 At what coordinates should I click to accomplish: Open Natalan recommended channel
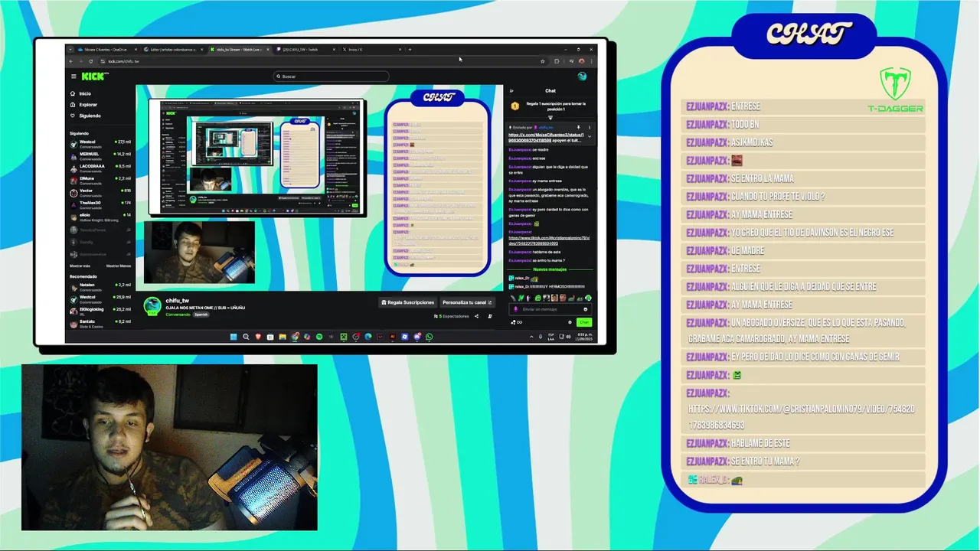[100, 286]
